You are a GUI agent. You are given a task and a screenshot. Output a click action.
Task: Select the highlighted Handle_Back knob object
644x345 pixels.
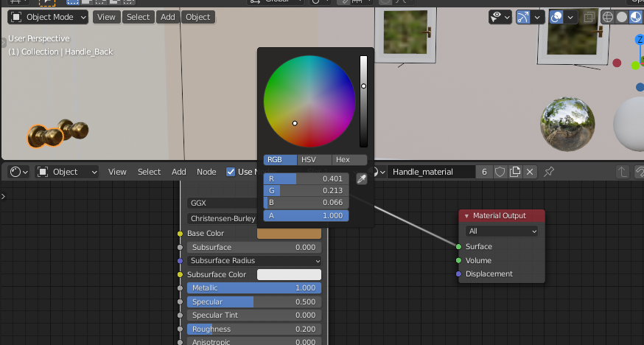pyautogui.click(x=44, y=136)
